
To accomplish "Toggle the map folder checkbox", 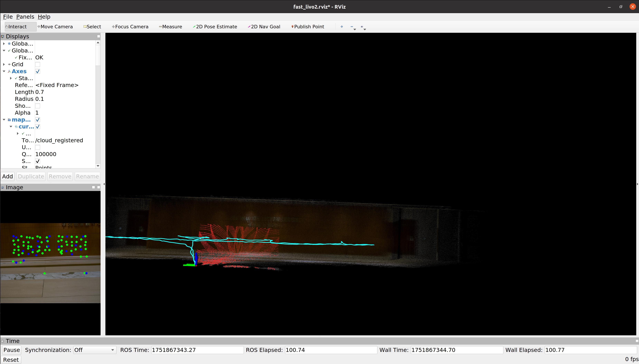I will [x=37, y=120].
